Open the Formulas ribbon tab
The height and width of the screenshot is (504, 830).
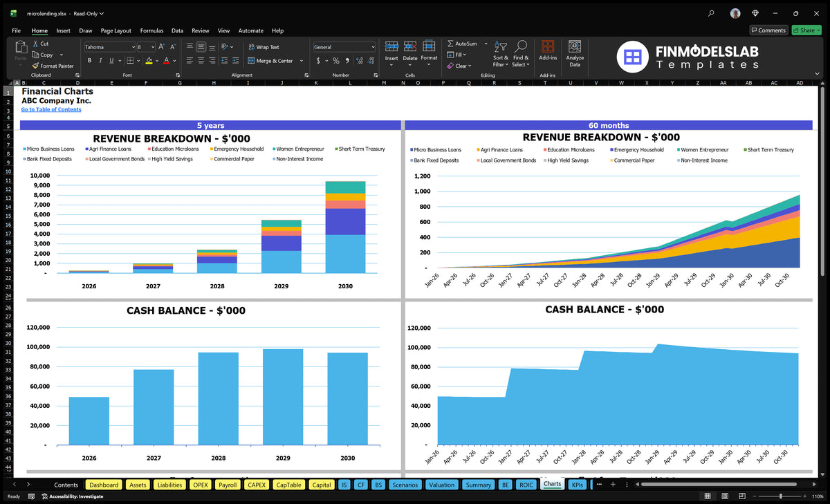151,30
